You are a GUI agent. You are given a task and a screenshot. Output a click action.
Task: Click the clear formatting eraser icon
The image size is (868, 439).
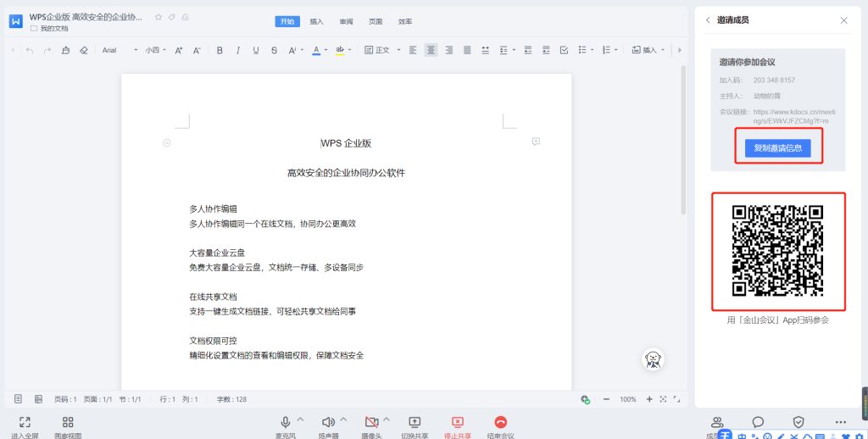[84, 50]
